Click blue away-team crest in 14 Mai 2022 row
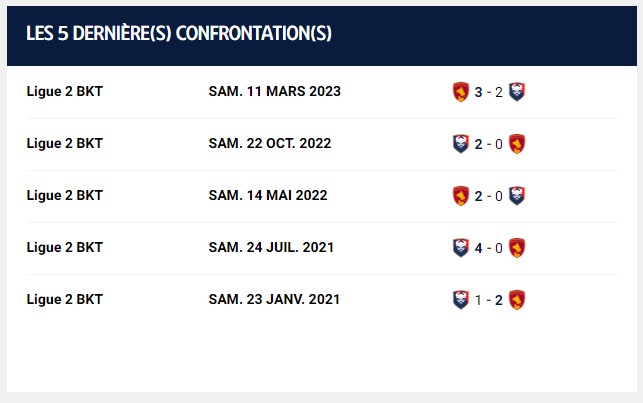The height and width of the screenshot is (403, 643). click(517, 196)
